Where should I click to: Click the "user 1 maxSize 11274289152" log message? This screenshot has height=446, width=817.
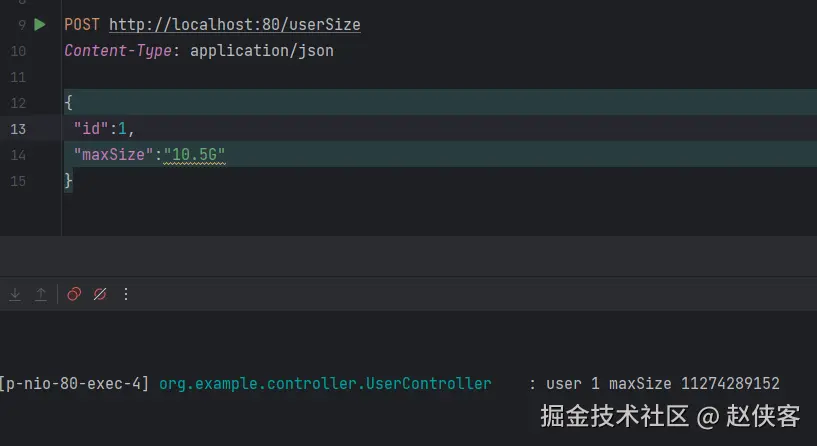(662, 383)
